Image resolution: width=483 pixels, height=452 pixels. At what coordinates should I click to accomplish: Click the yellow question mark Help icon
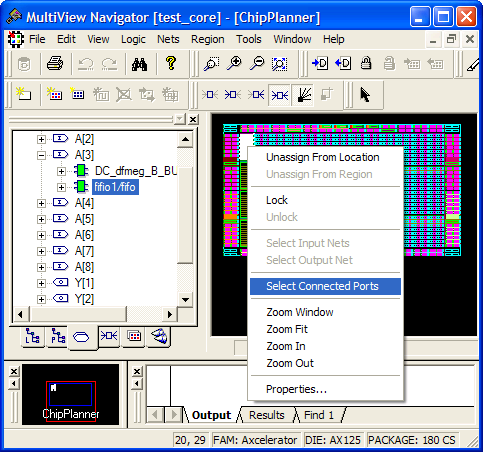click(x=171, y=63)
